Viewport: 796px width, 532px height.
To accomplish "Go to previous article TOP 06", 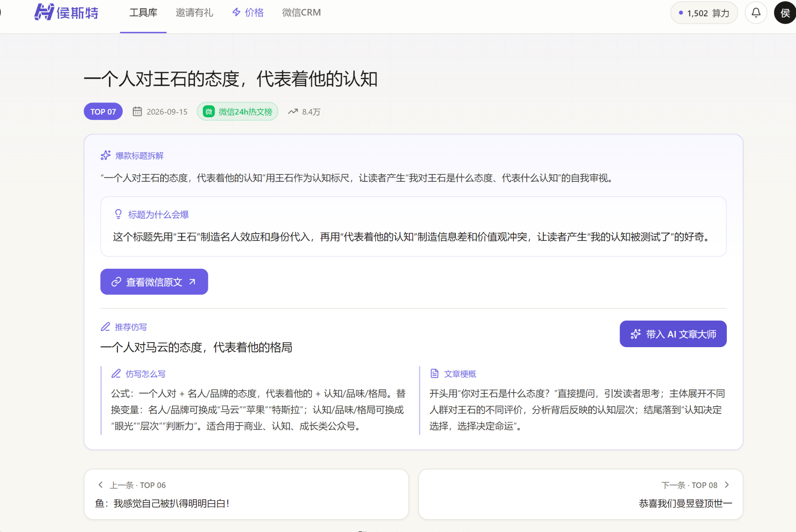I will point(246,494).
